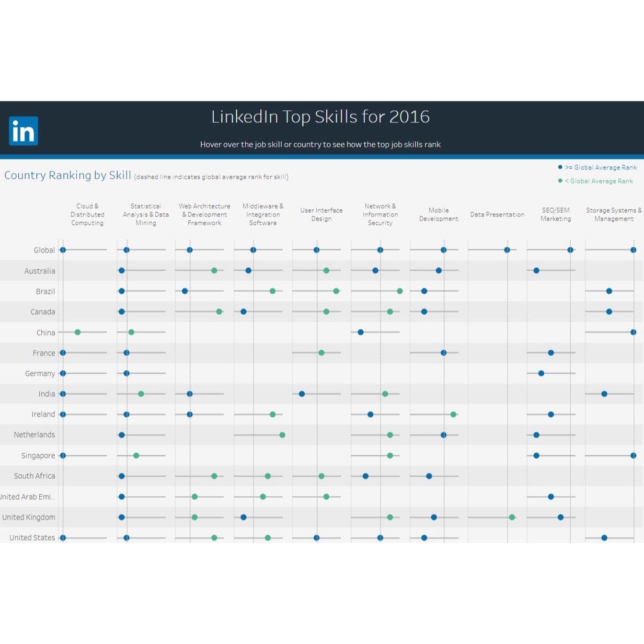
Task: Click Brazil's blue Web Architecture dot
Action: [x=185, y=291]
